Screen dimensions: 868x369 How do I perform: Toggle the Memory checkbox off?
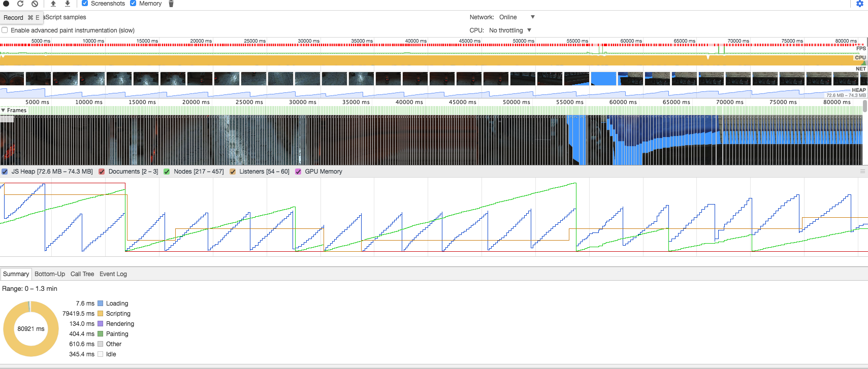[x=133, y=3]
